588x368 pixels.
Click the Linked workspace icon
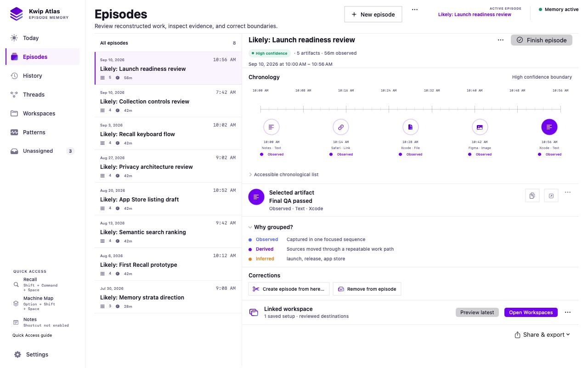point(254,312)
